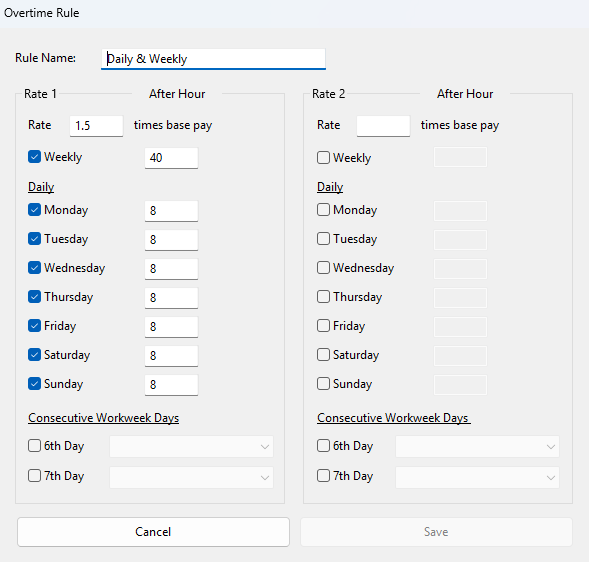The width and height of the screenshot is (589, 562).
Task: Open Rate 2 7th Day dropdown
Action: click(477, 477)
